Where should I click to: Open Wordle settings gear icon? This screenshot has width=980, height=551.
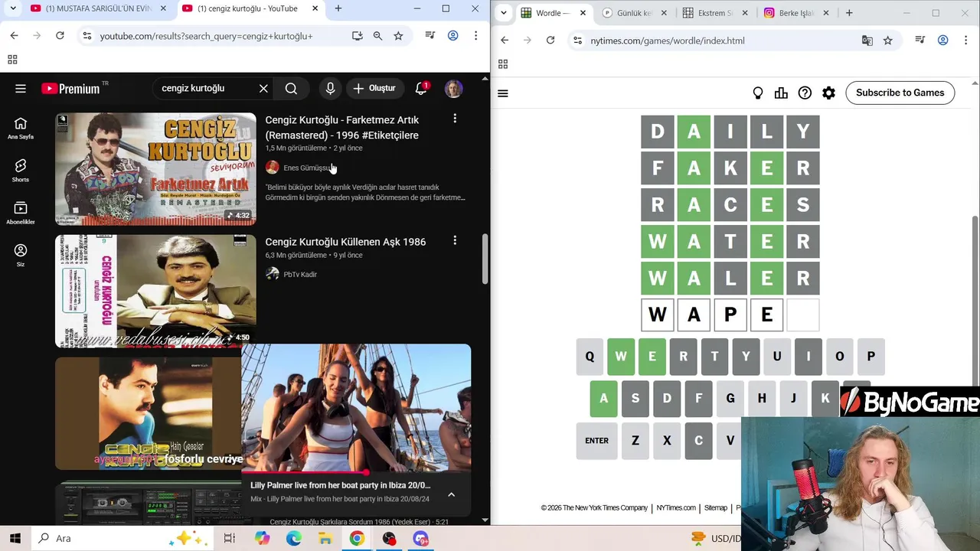coord(828,93)
